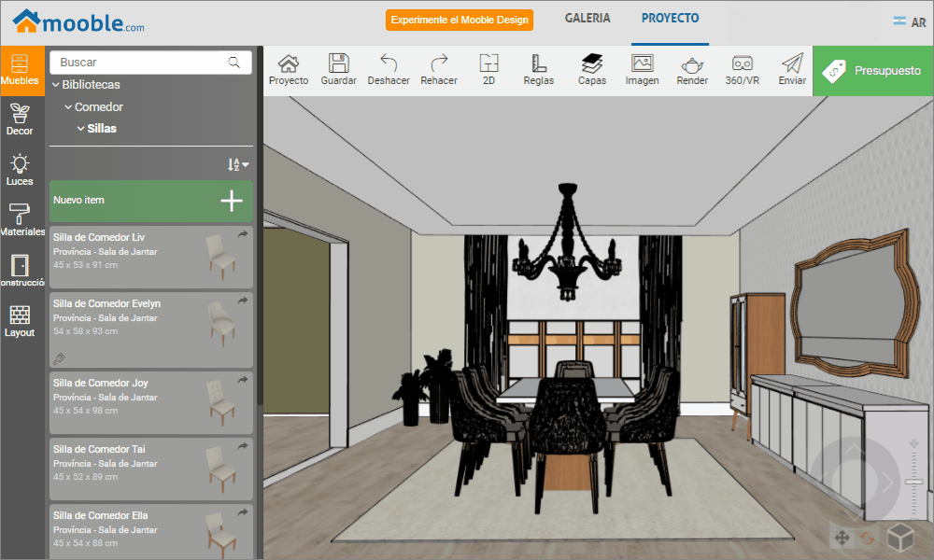Screen dimensions: 934x560
Task: Switch to 2D floor plan view
Action: (488, 70)
